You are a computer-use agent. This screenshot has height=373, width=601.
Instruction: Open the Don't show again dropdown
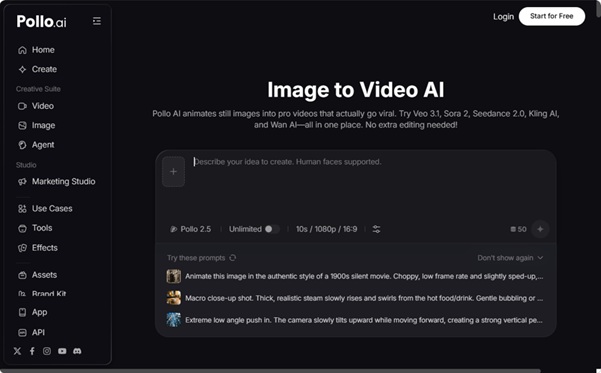510,258
